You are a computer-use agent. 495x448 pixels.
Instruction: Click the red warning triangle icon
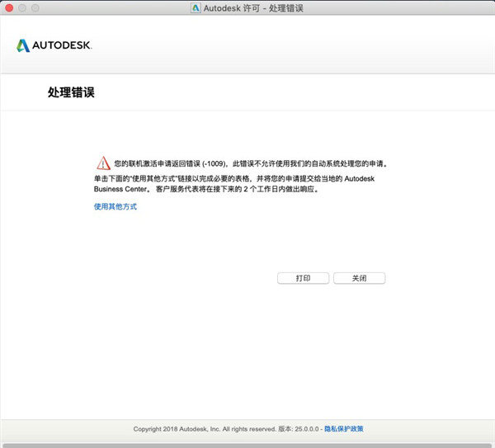[102, 163]
